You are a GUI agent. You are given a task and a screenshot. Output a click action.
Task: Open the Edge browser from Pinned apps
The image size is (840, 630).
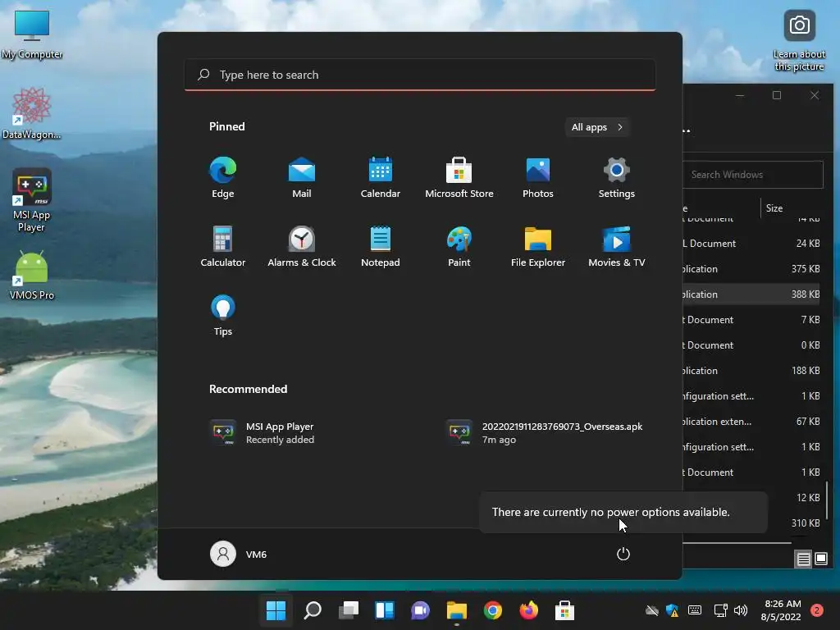pos(223,177)
